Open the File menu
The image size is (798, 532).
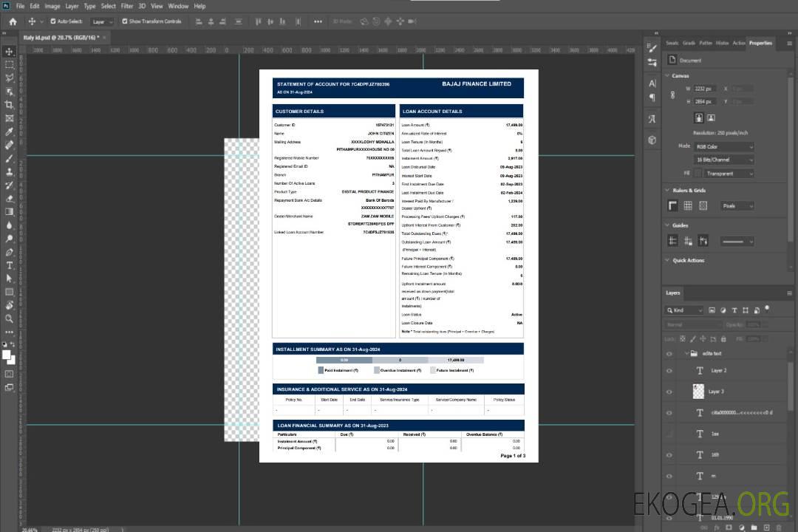click(x=21, y=6)
